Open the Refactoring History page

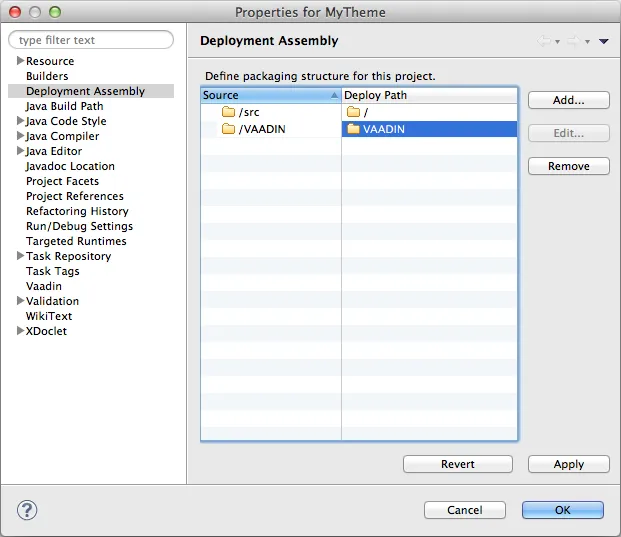tap(77, 211)
